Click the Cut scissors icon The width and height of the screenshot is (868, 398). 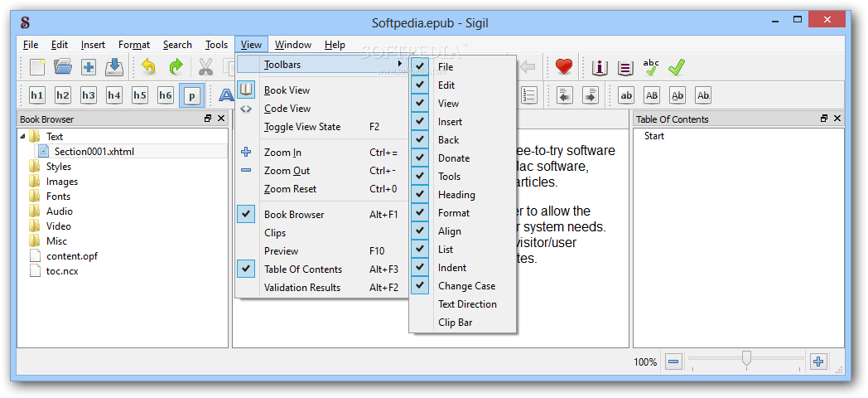pos(205,67)
